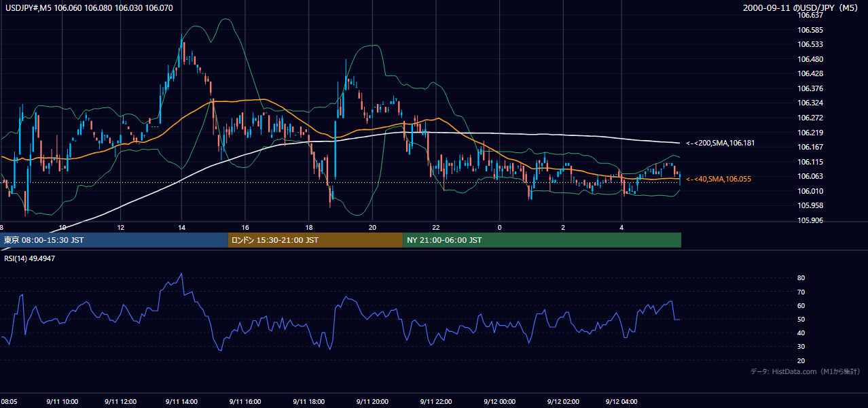Click the 9/11 14:00 time axis label
Image resolution: width=868 pixels, height=408 pixels.
[182, 401]
